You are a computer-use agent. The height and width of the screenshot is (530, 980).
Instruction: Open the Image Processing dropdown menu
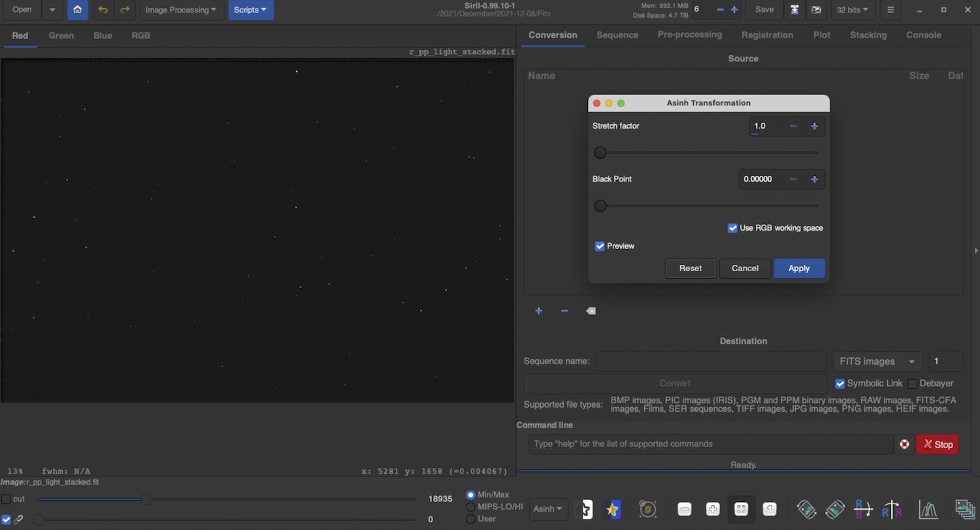[181, 10]
